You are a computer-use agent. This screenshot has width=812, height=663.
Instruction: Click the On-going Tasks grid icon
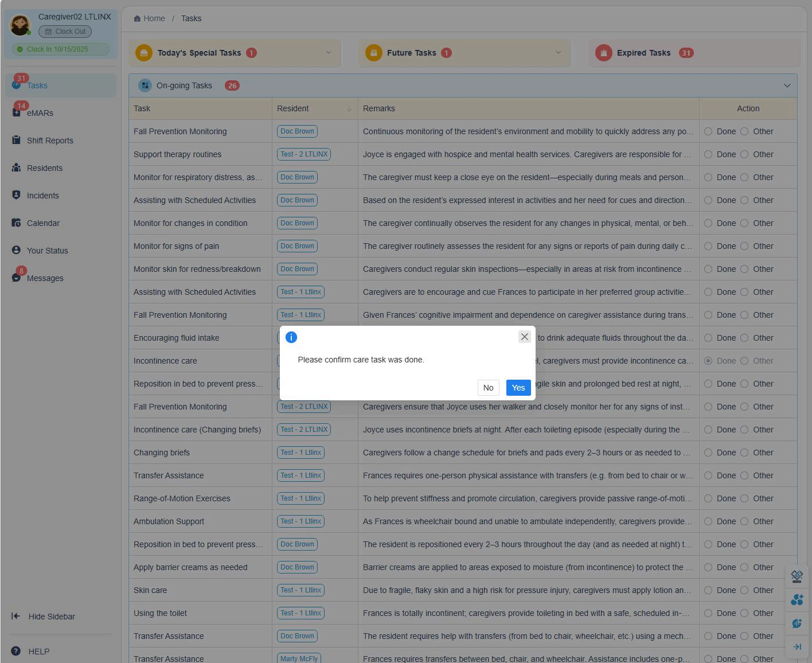click(145, 85)
